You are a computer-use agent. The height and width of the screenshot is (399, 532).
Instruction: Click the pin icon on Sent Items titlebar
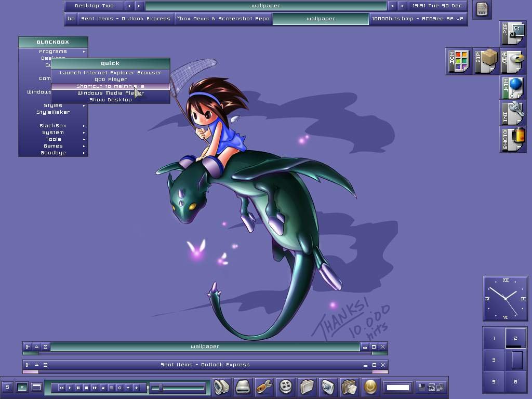[x=28, y=365]
